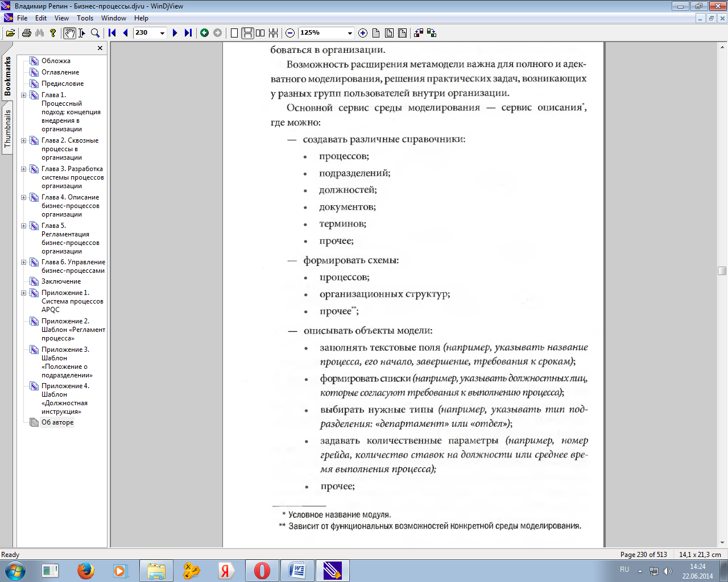Open the File menu
The height and width of the screenshot is (582, 728).
point(22,18)
